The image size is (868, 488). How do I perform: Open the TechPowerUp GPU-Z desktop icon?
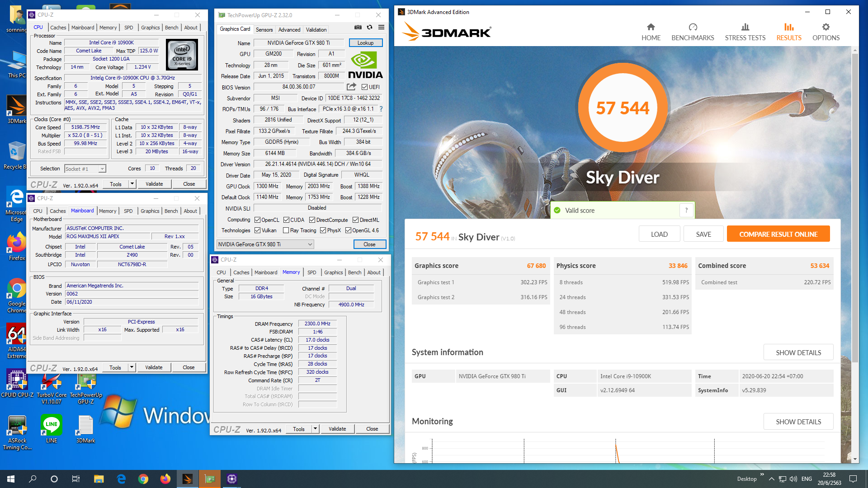(x=86, y=387)
